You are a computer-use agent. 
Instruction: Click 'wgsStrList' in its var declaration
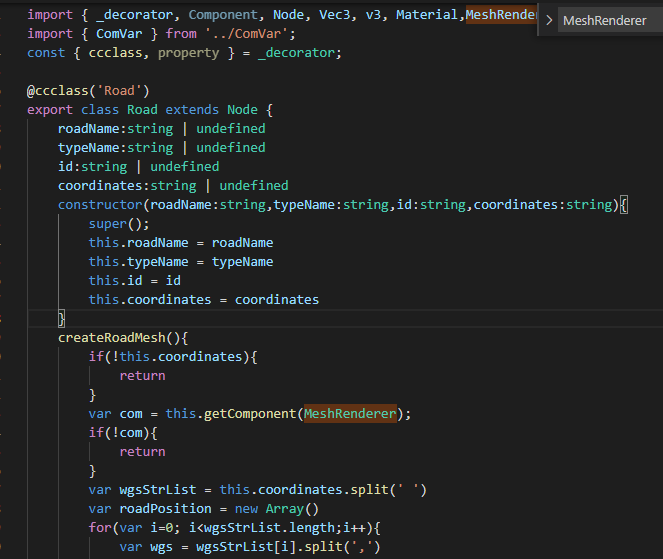click(158, 490)
